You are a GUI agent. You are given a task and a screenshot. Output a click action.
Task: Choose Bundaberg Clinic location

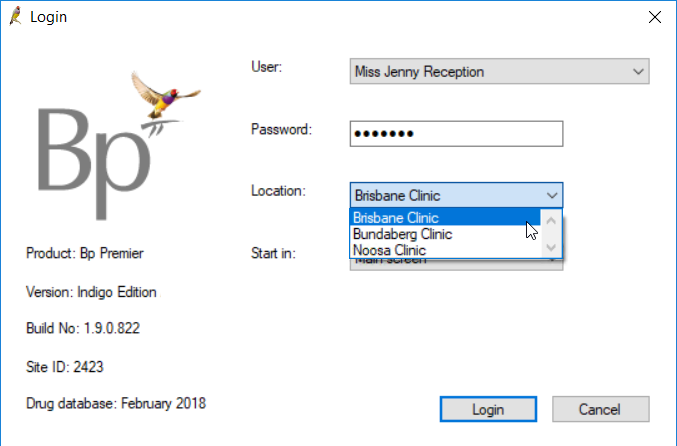pos(445,234)
